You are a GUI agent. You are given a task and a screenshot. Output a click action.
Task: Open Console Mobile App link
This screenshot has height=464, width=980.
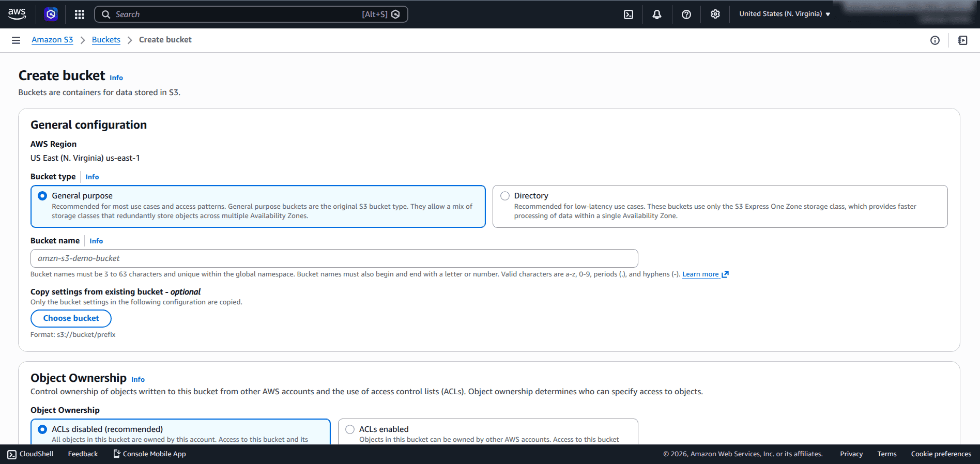point(149,454)
